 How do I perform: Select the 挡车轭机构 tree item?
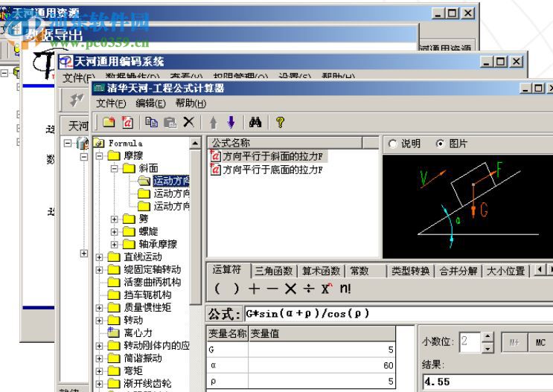tap(147, 295)
